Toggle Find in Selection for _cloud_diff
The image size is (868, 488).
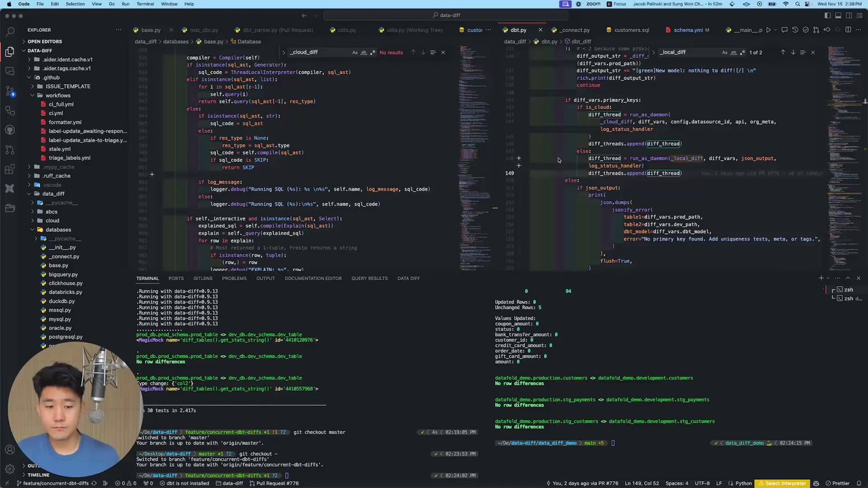[x=433, y=52]
